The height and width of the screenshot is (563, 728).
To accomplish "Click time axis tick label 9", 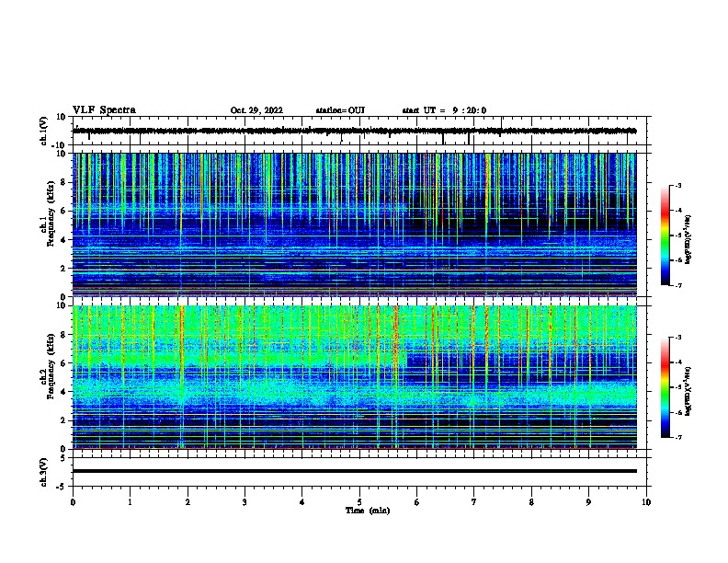I will point(588,502).
